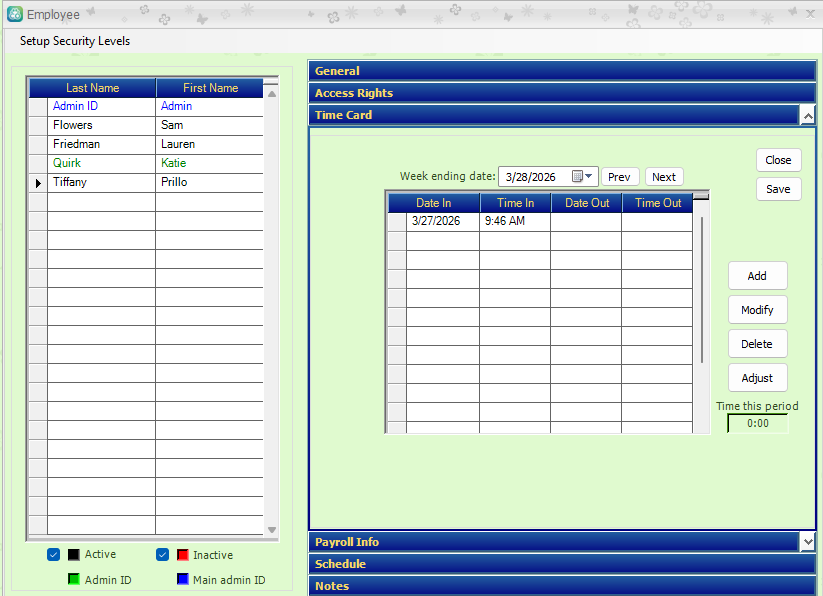The image size is (823, 596).
Task: Open the Access Rights section
Action: click(x=562, y=93)
